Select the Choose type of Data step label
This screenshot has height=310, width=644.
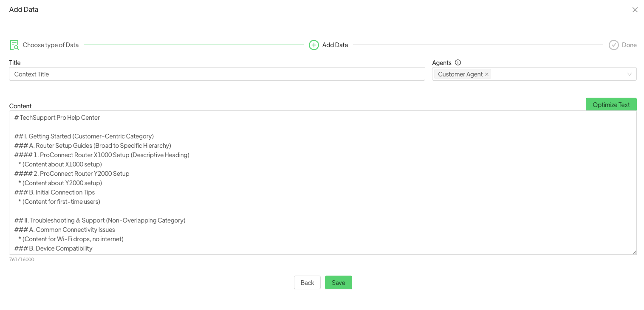click(x=51, y=45)
